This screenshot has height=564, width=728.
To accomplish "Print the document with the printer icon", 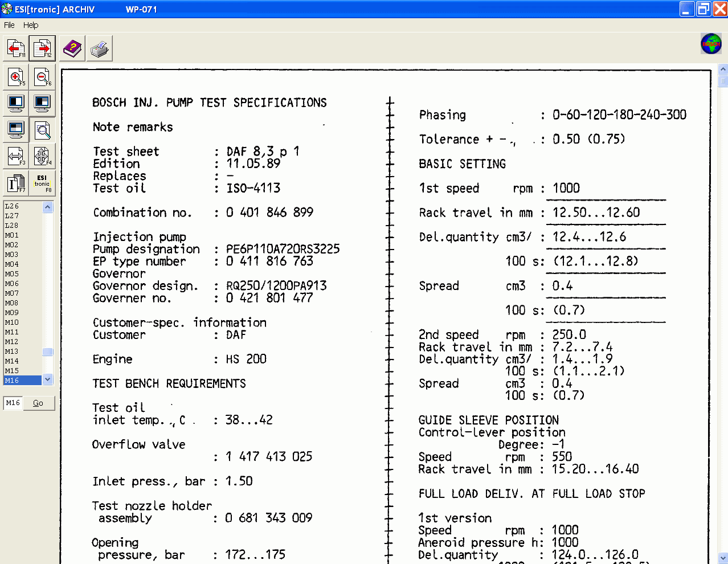I will (x=100, y=48).
